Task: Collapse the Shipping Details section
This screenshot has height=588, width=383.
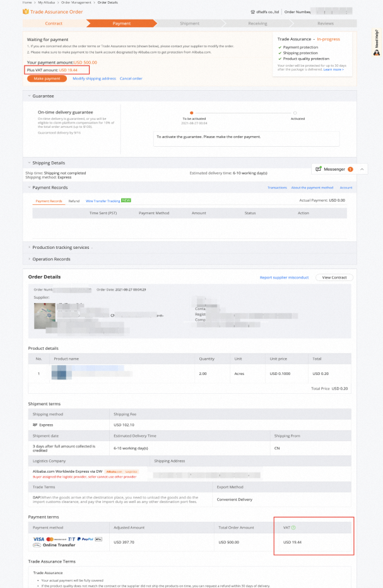Action: 28,163
